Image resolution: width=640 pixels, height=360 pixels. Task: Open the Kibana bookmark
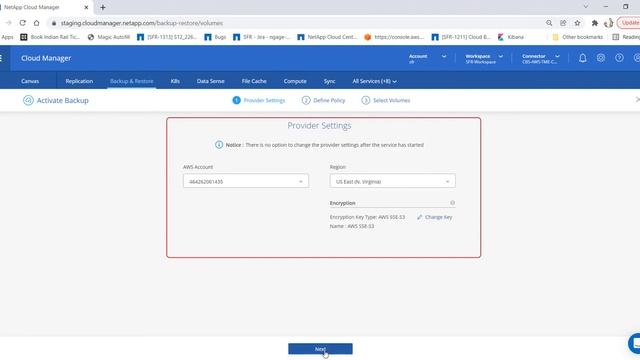(511, 37)
